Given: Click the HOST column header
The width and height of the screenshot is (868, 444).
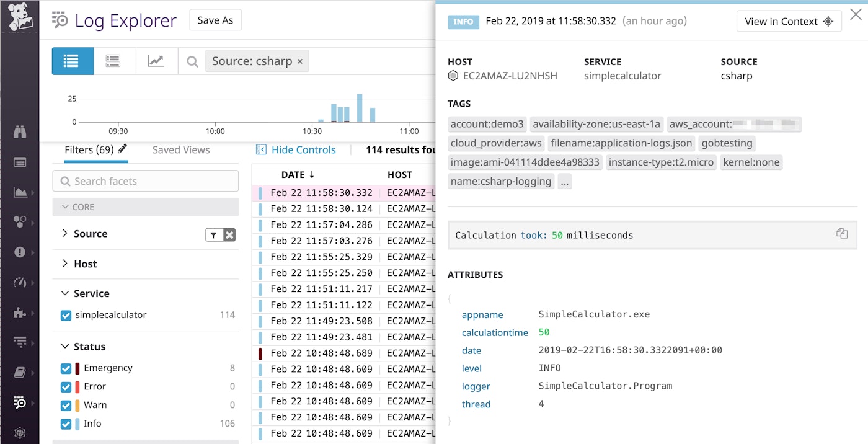Looking at the screenshot, I should (400, 175).
